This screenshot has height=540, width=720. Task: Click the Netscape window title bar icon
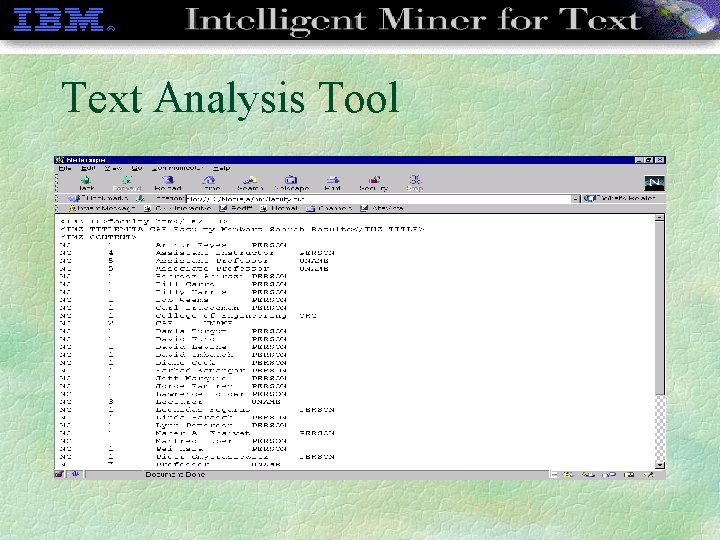[60, 160]
